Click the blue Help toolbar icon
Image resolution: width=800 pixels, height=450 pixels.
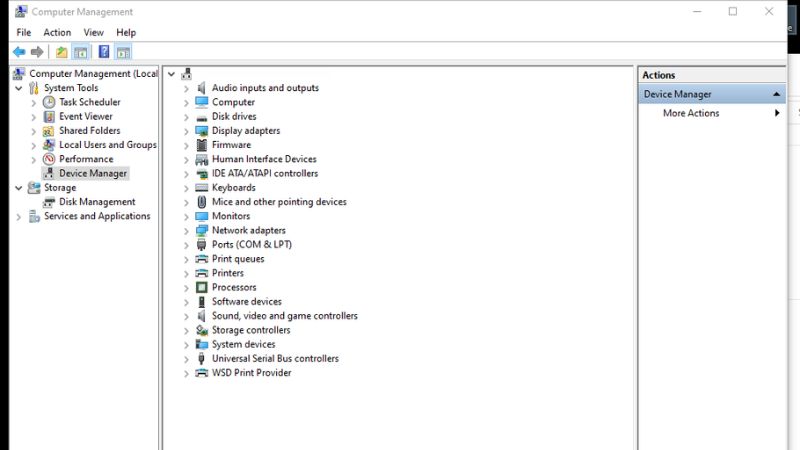104,52
